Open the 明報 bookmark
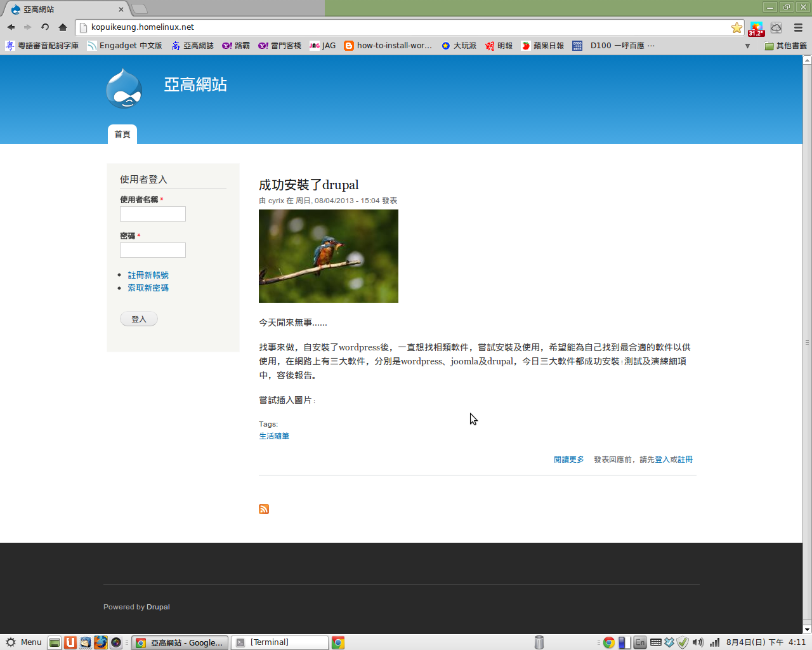 [x=499, y=46]
